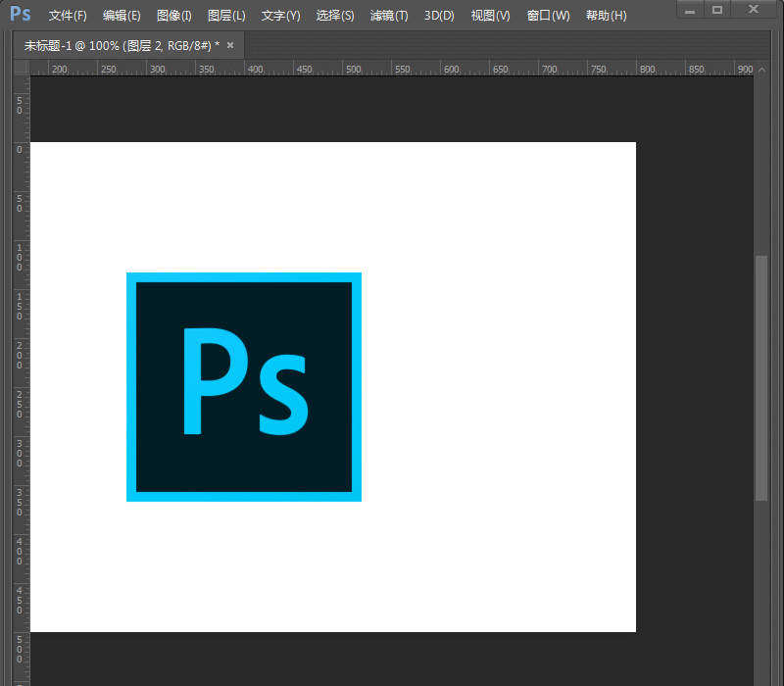Open the 3D(D) menu
The height and width of the screenshot is (686, 784).
439,16
